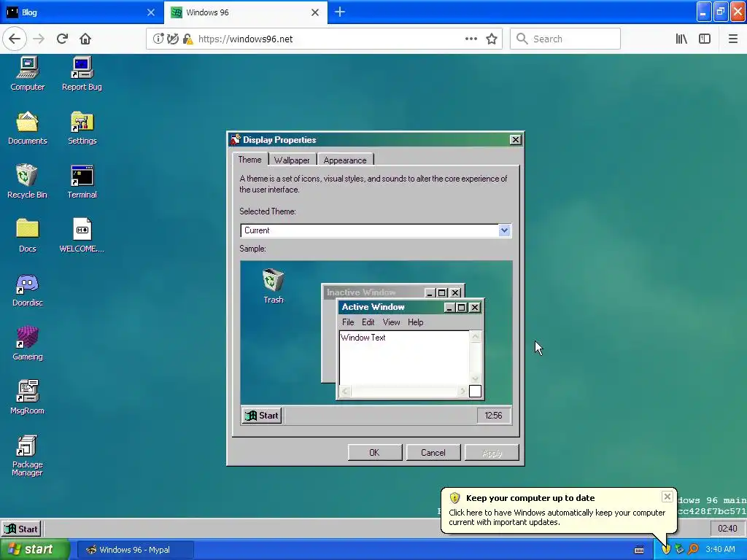The width and height of the screenshot is (747, 560).
Task: Click the Windows Security shield tray icon
Action: (665, 549)
